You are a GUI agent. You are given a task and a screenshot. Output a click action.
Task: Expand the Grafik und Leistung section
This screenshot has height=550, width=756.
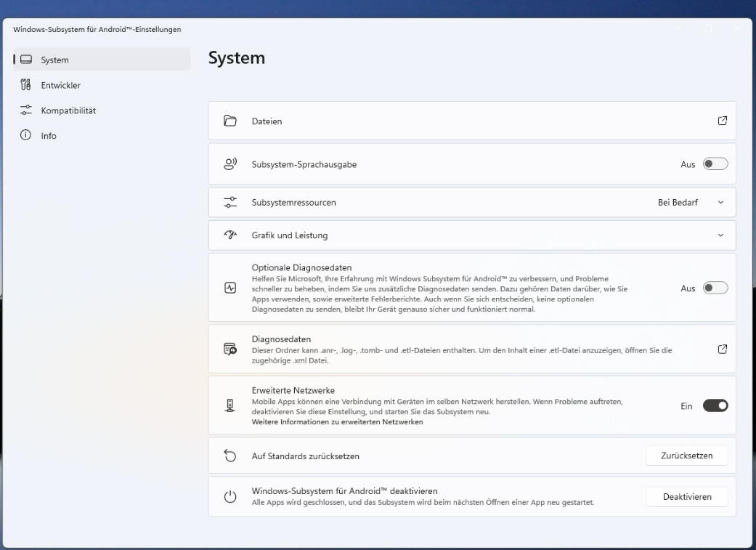(x=720, y=235)
